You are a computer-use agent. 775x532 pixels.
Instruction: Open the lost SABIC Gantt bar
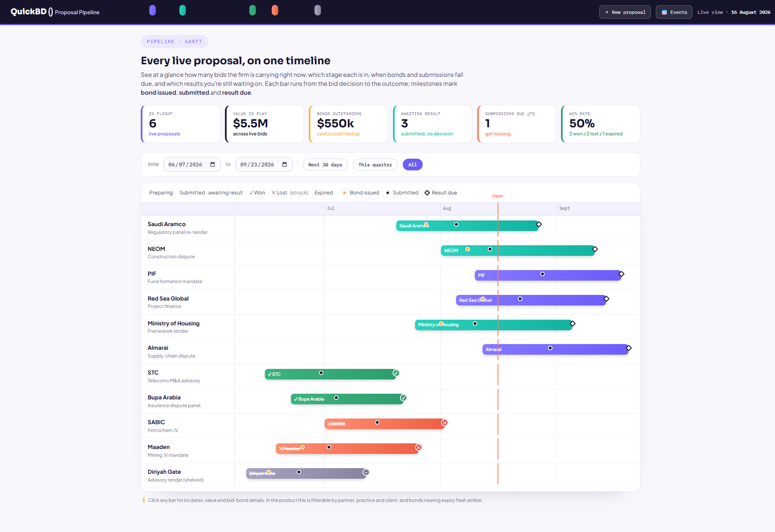pos(384,424)
